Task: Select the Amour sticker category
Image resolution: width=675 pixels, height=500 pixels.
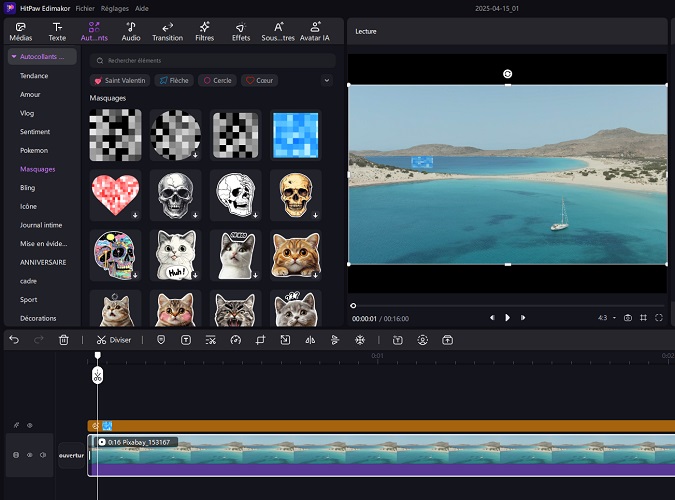Action: [30, 94]
